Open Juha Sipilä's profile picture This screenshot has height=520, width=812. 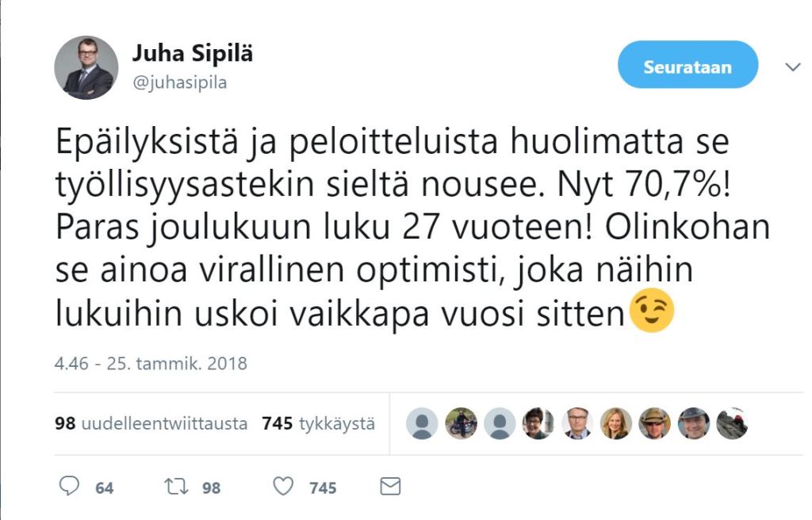click(x=86, y=66)
